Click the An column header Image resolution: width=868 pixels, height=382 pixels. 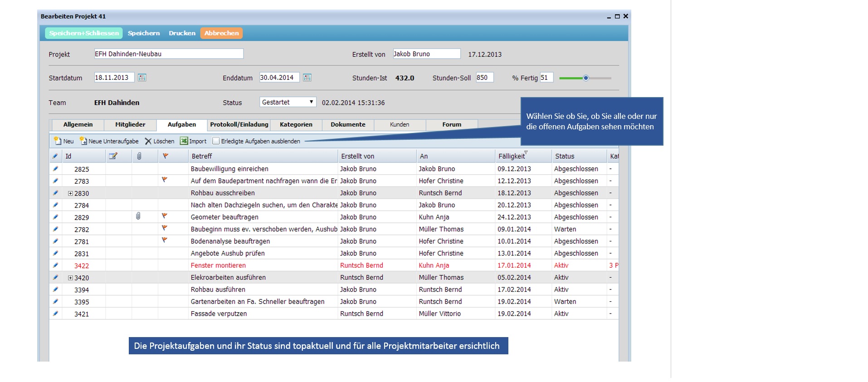(x=456, y=156)
